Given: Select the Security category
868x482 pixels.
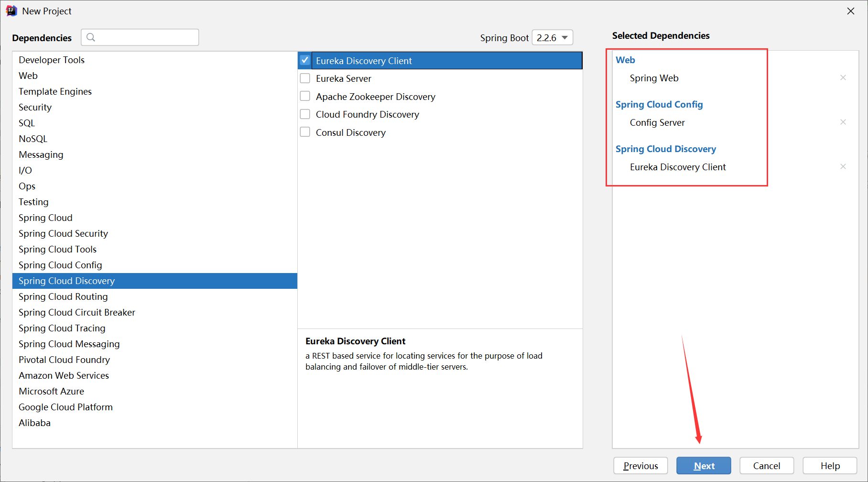Looking at the screenshot, I should (x=155, y=107).
